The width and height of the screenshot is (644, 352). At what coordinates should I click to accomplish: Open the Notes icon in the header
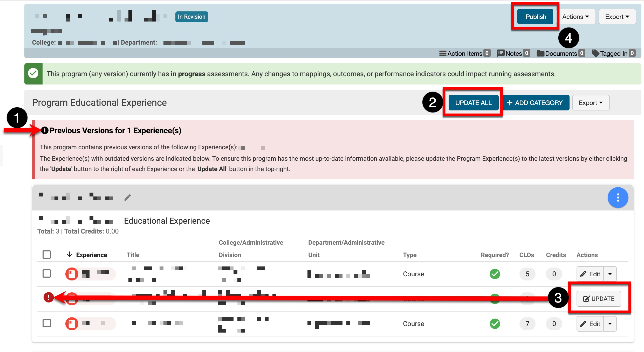(501, 53)
